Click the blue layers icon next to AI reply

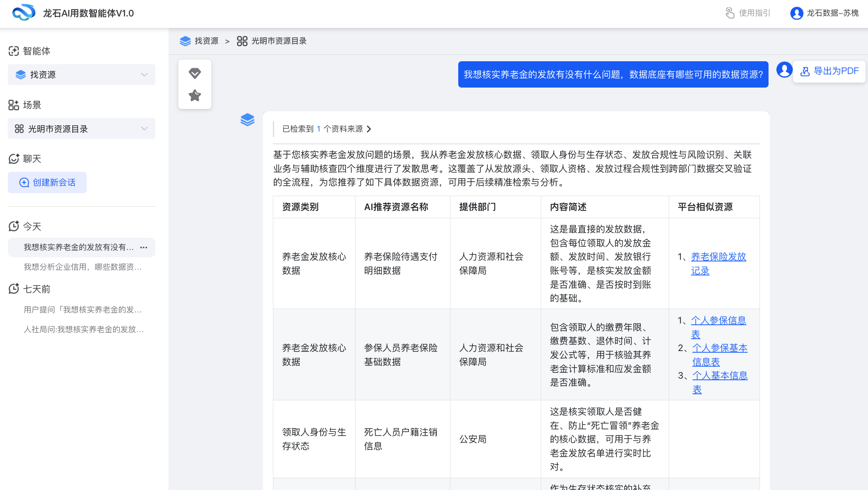247,120
